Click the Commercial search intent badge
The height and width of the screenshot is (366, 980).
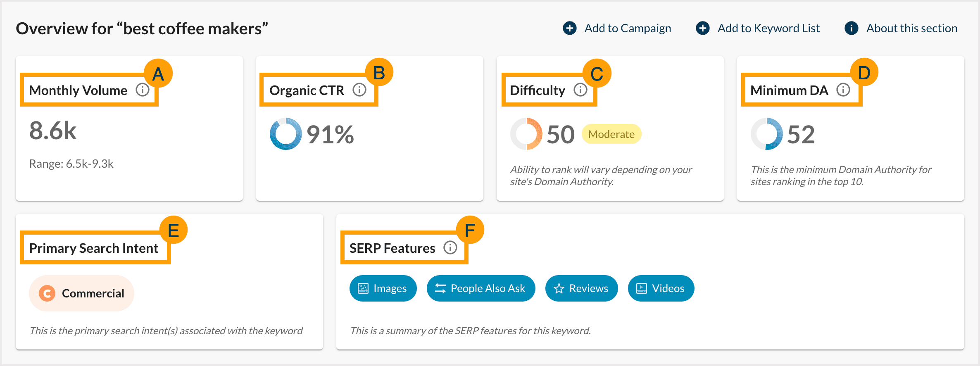point(81,293)
